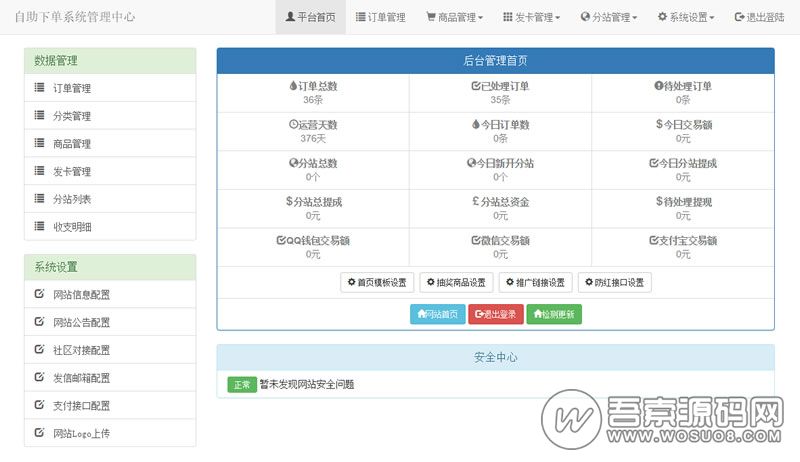Open the 系统设置 dropdown in top bar
The image size is (800, 462).
[x=685, y=17]
